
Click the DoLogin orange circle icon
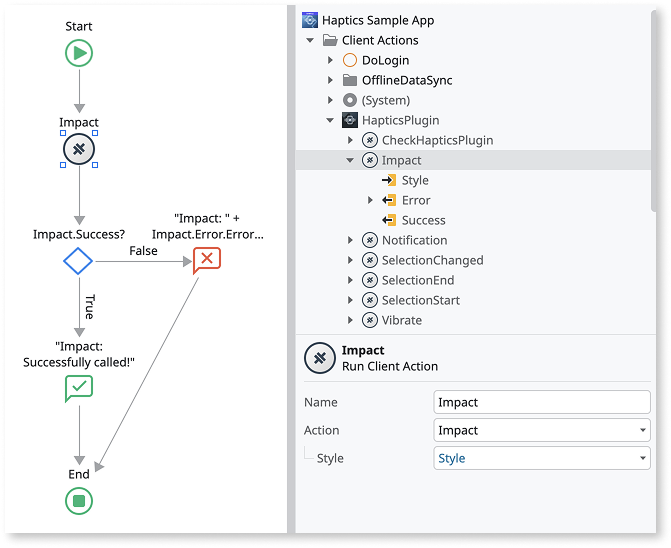click(x=350, y=60)
